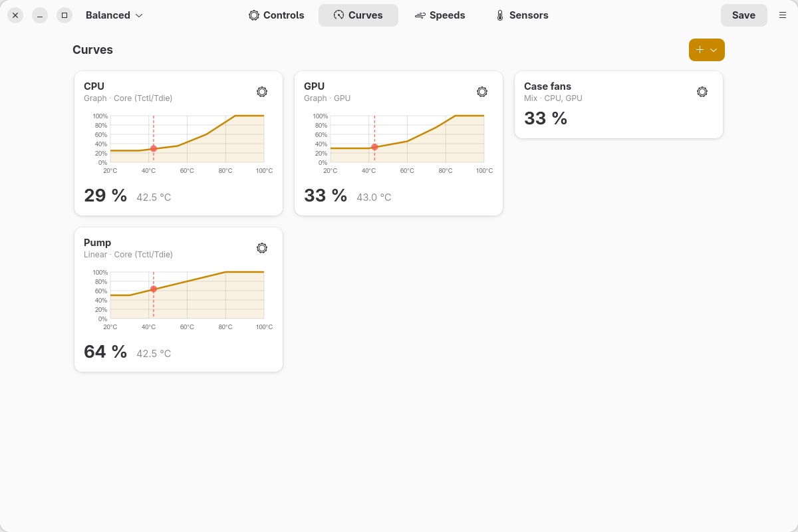Image resolution: width=798 pixels, height=532 pixels.
Task: Click the 64 % Pump value
Action: [105, 352]
